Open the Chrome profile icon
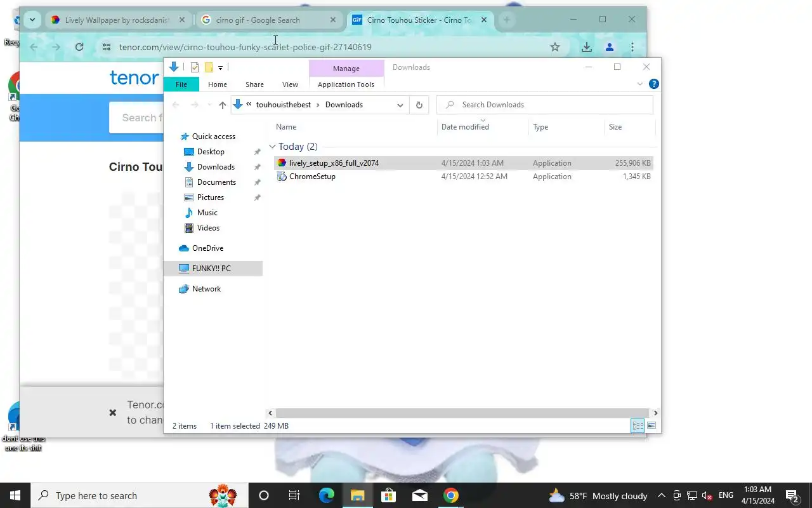Viewport: 812px width, 508px height. 610,47
